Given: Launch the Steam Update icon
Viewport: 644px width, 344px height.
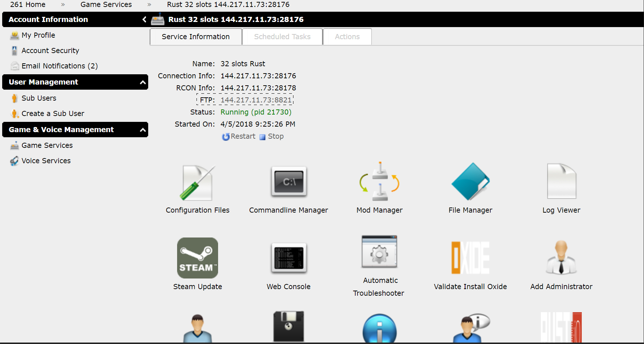Looking at the screenshot, I should tap(198, 258).
